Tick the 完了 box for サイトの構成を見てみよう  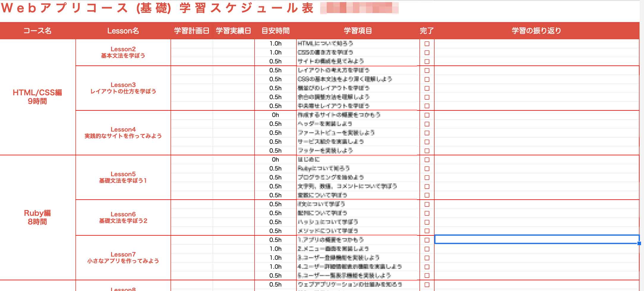coord(427,62)
